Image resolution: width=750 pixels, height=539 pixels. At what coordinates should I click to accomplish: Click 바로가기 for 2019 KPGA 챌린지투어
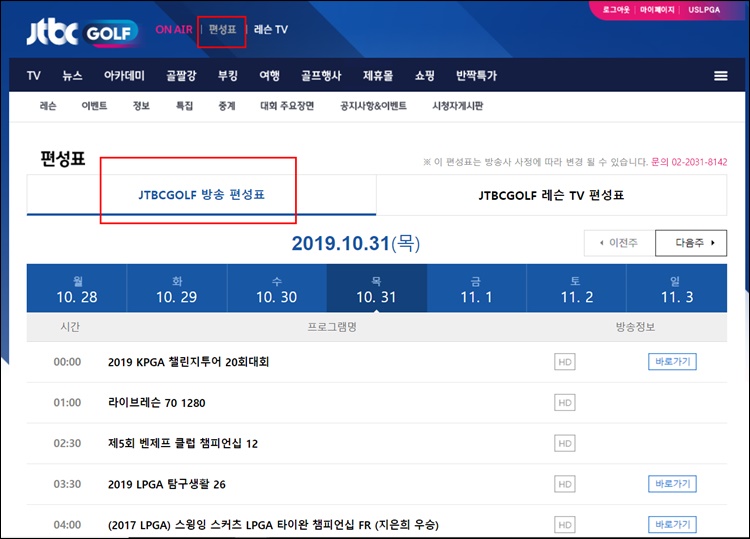point(673,362)
